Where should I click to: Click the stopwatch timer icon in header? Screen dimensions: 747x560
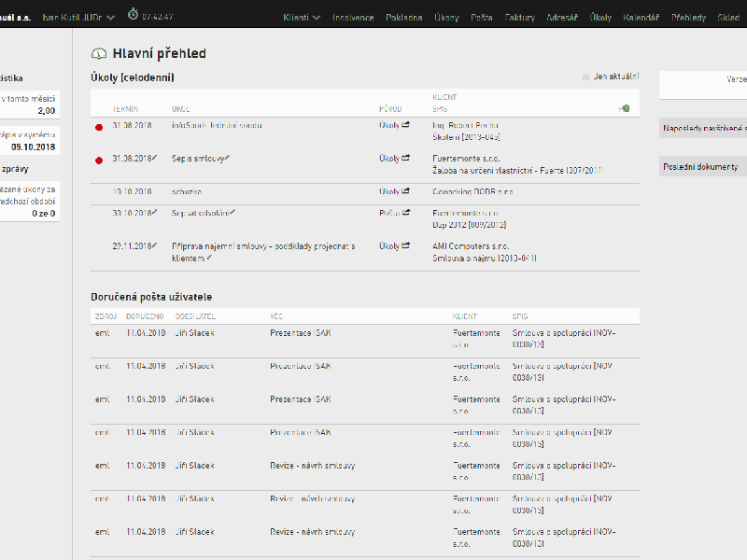(133, 14)
